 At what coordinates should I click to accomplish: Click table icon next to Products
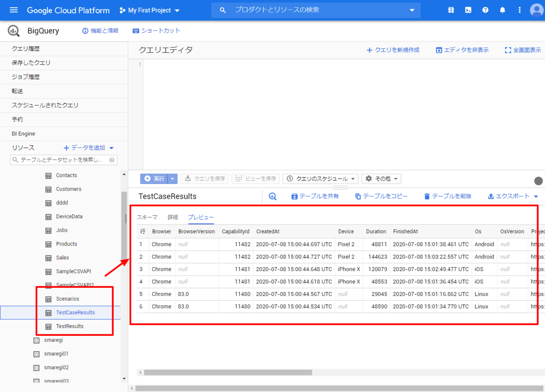point(48,244)
